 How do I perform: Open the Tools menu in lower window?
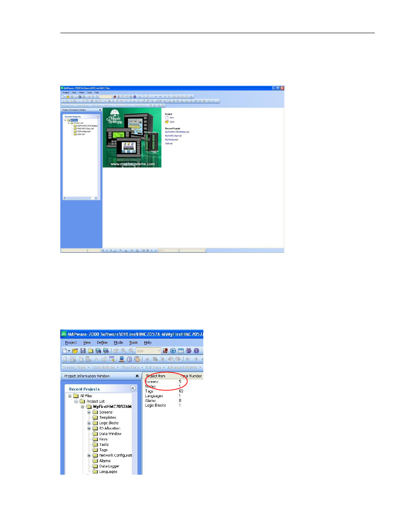pos(134,342)
